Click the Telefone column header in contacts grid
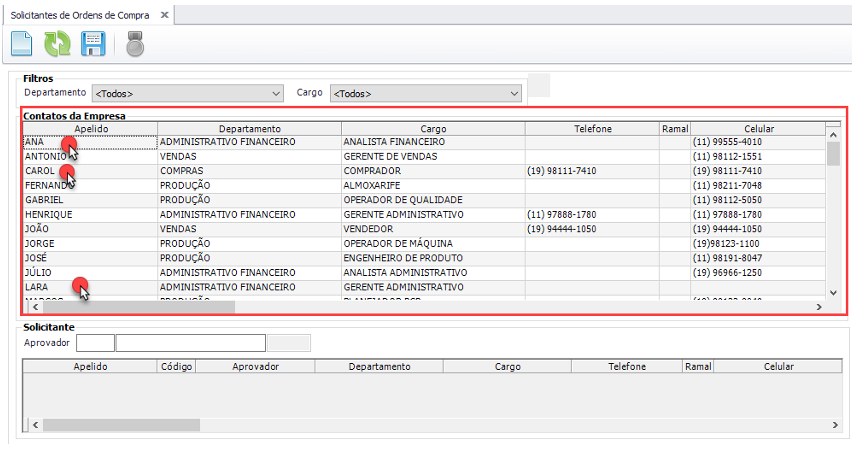863x451 pixels. pos(592,129)
